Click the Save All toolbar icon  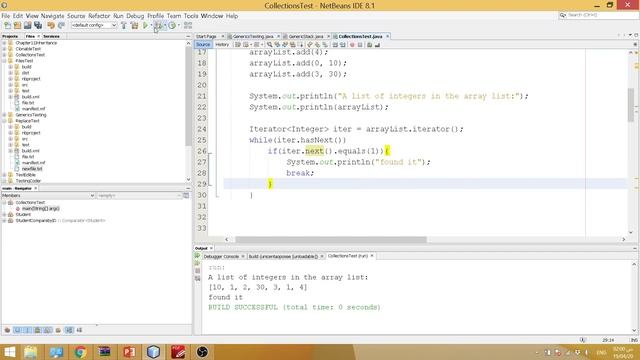(x=38, y=25)
